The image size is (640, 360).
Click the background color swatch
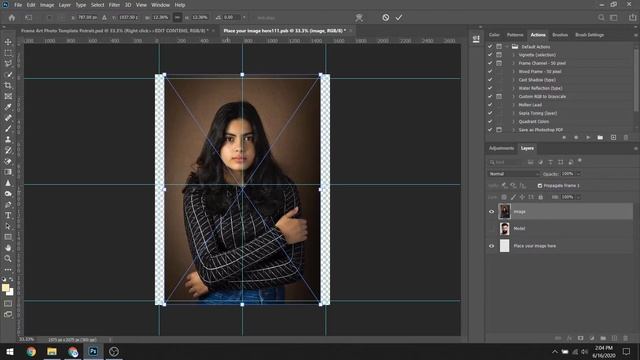point(10,292)
